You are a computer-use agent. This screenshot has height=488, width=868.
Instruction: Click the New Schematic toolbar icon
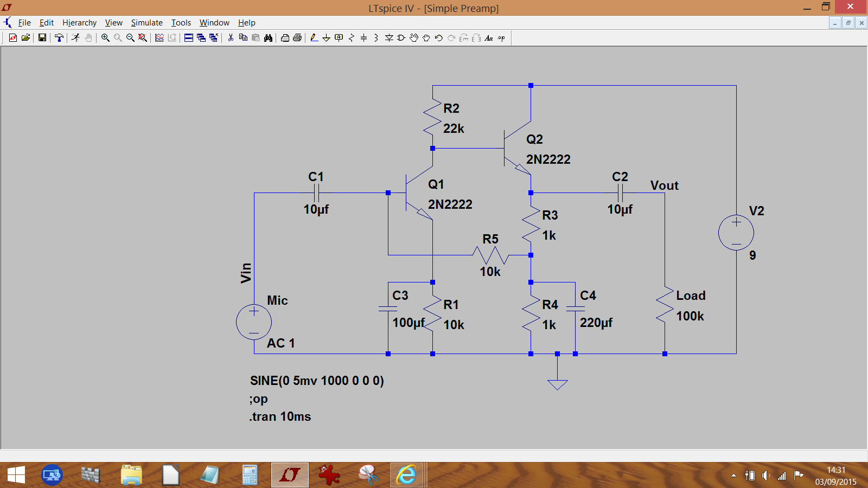pos(12,38)
